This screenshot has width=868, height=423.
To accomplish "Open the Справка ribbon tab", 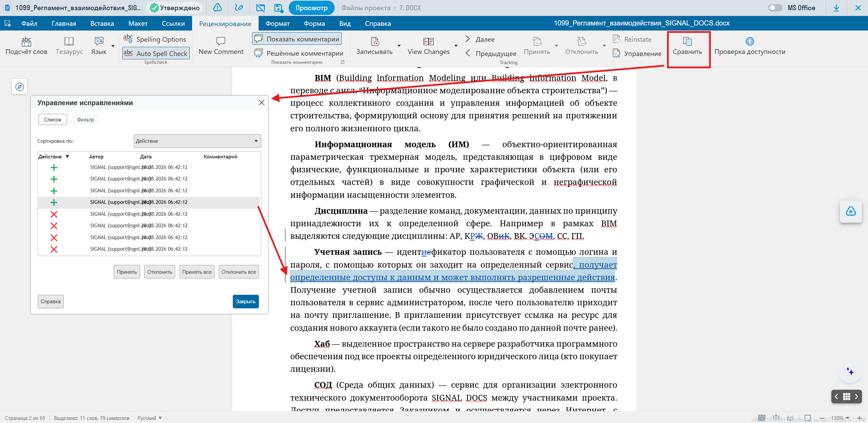I will tap(378, 23).
